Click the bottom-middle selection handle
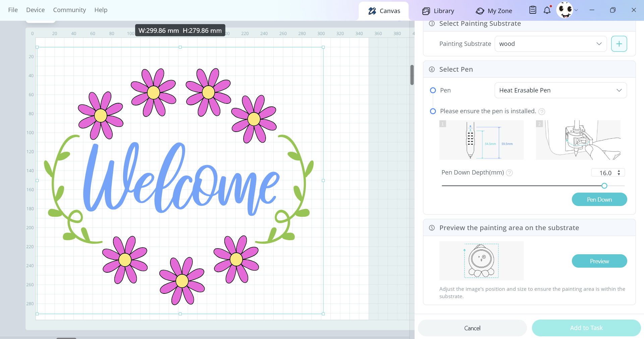Screen dimensions: 644x339 (x=180, y=314)
